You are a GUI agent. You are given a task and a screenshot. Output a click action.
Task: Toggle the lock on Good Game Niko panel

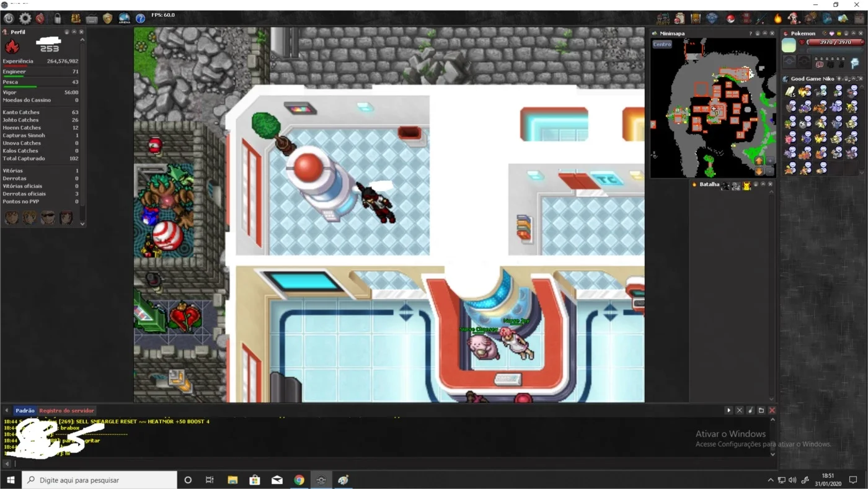pyautogui.click(x=846, y=79)
